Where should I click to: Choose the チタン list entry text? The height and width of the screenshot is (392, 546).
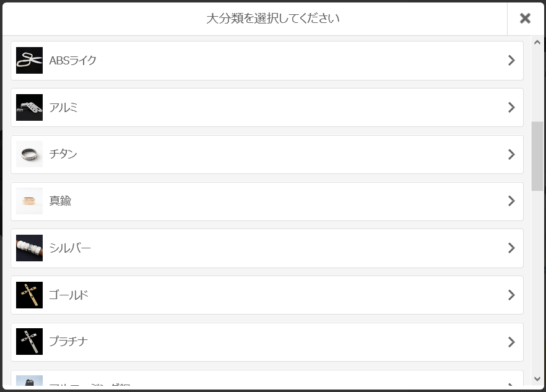[x=63, y=154]
